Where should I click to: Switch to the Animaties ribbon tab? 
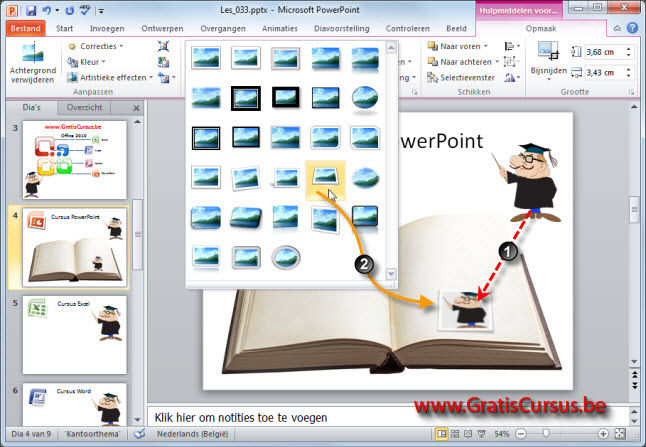tap(280, 28)
